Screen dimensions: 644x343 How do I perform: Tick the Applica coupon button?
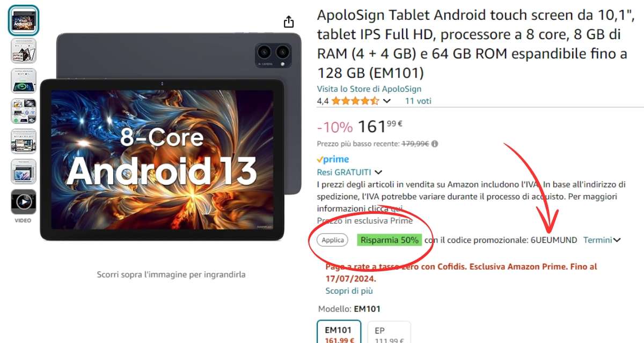pos(333,240)
